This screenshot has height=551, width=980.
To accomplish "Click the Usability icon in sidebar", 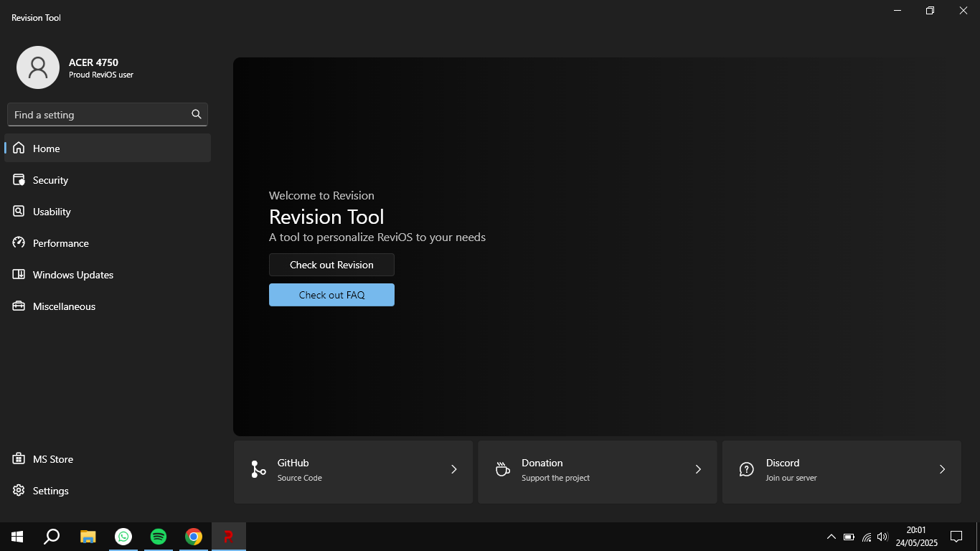I will click(19, 211).
